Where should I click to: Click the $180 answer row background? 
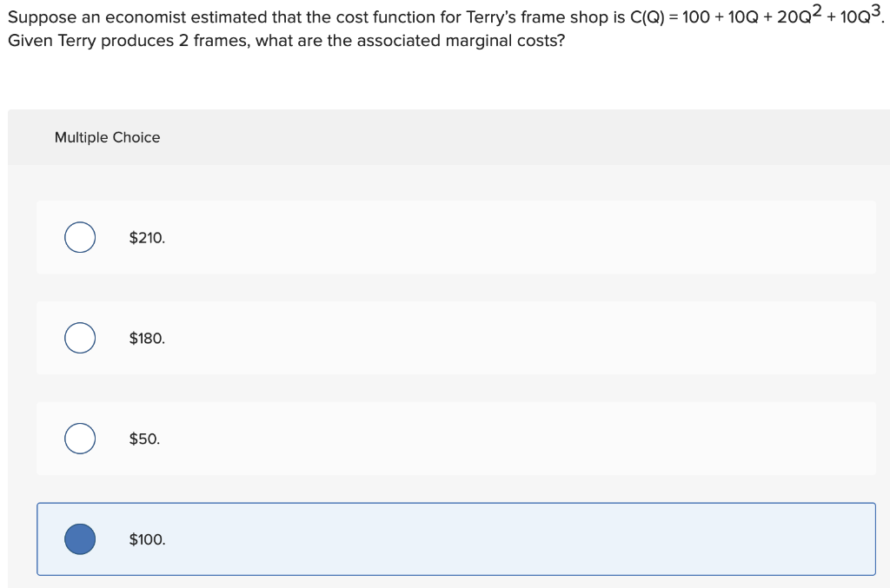coord(456,337)
